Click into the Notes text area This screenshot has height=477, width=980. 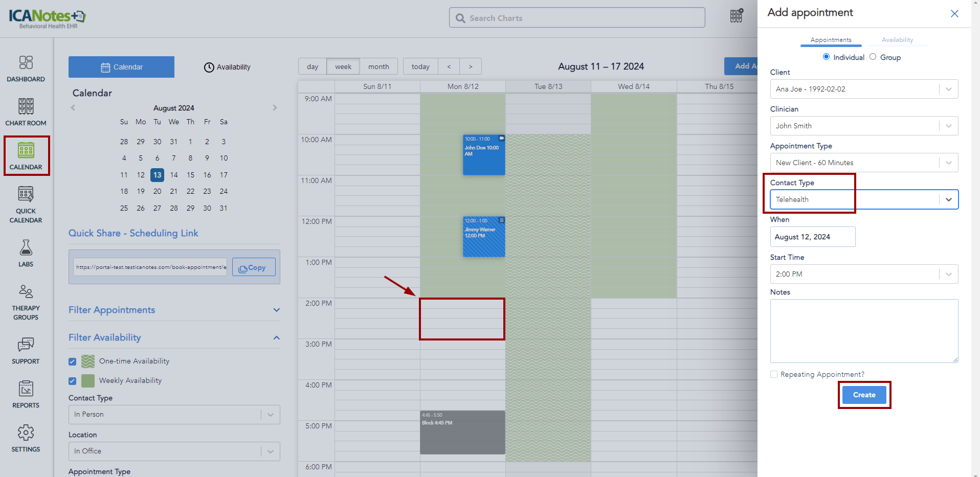click(863, 331)
